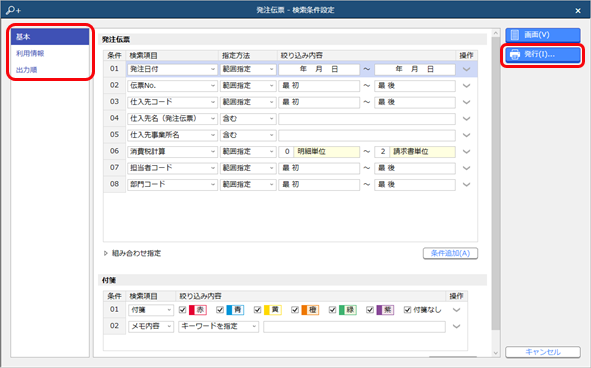The height and width of the screenshot is (368, 591).
Task: Toggle the 橙 sticky note checkbox
Action: pyautogui.click(x=295, y=310)
